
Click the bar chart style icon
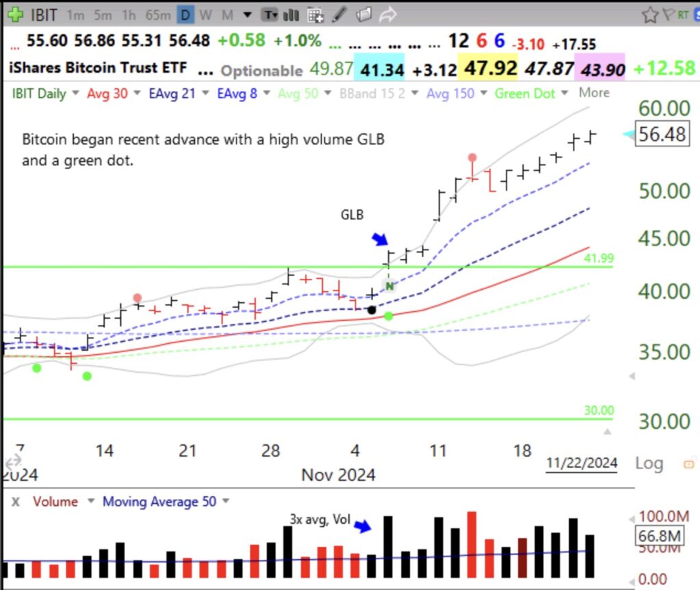coord(291,14)
